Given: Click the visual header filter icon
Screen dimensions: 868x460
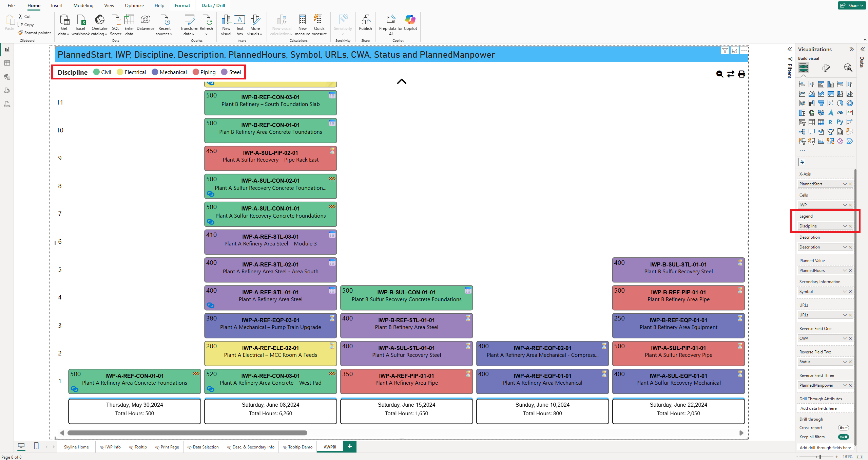Looking at the screenshot, I should 725,51.
